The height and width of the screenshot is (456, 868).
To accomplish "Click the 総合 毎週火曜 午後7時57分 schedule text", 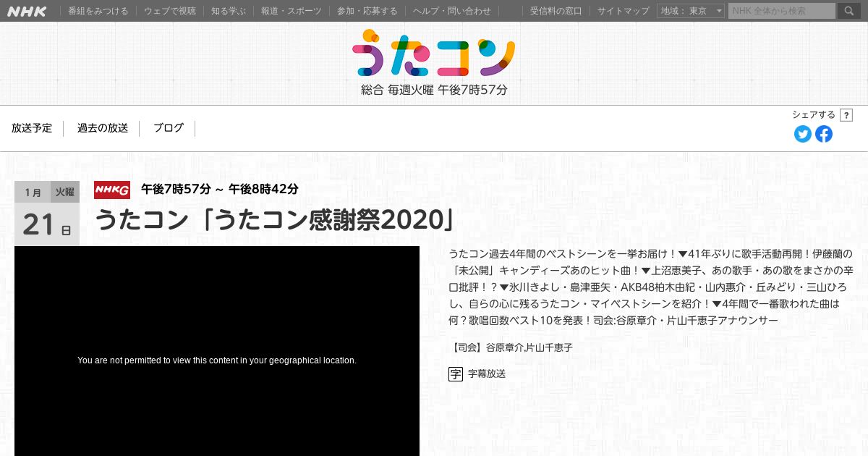I will [434, 90].
